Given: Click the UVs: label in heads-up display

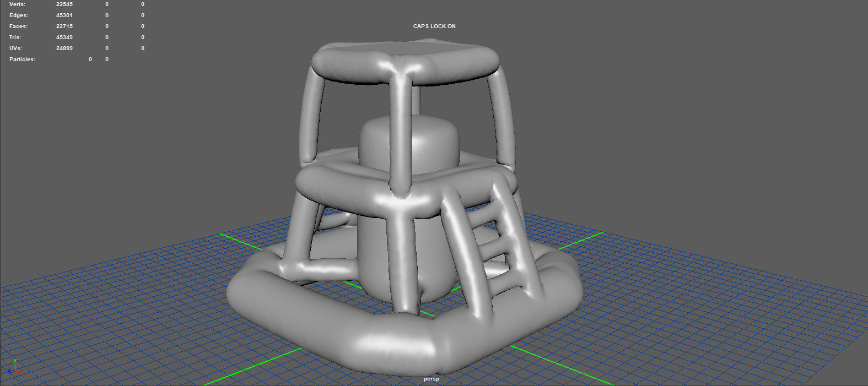Looking at the screenshot, I should (x=15, y=48).
